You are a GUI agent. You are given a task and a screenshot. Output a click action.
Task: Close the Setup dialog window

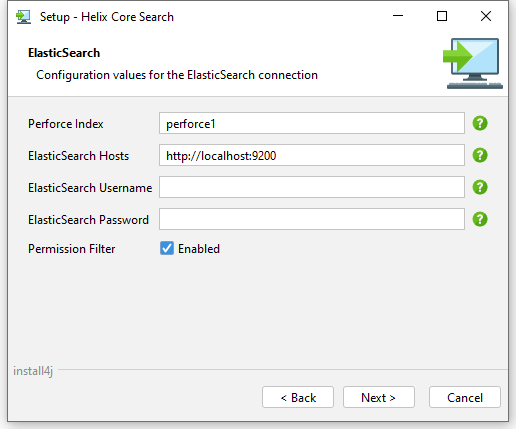486,16
